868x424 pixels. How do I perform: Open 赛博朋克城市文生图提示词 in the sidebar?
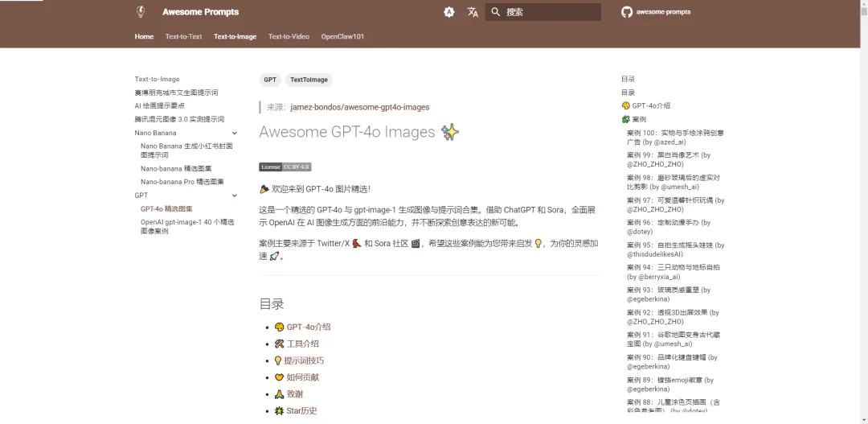coord(176,93)
